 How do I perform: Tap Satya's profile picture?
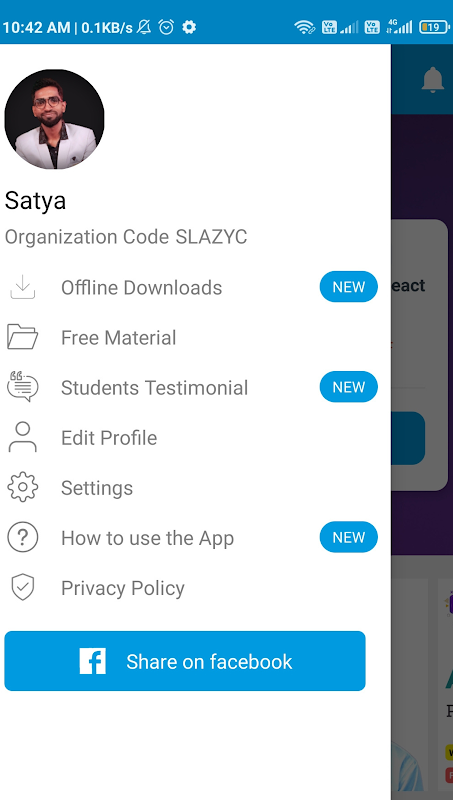click(54, 119)
